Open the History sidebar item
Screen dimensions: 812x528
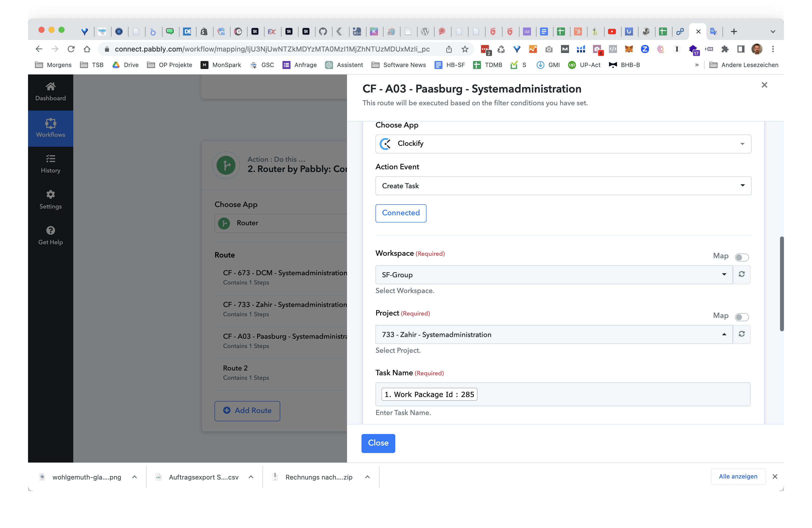click(50, 164)
